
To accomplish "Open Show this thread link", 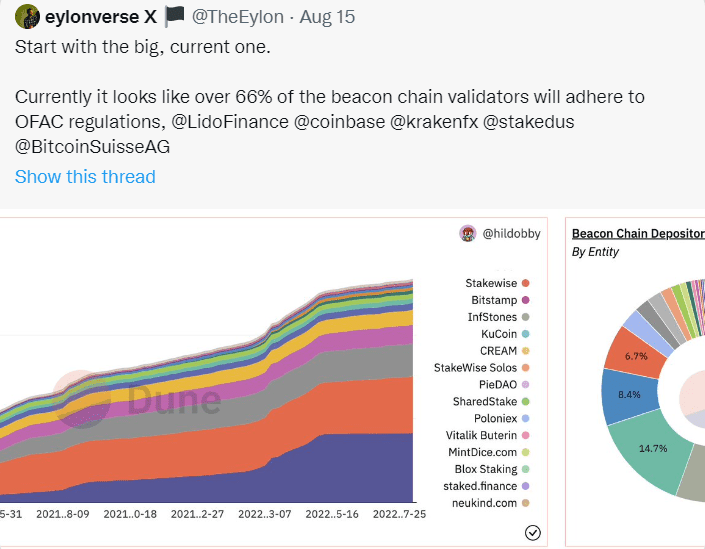I will coord(85,177).
